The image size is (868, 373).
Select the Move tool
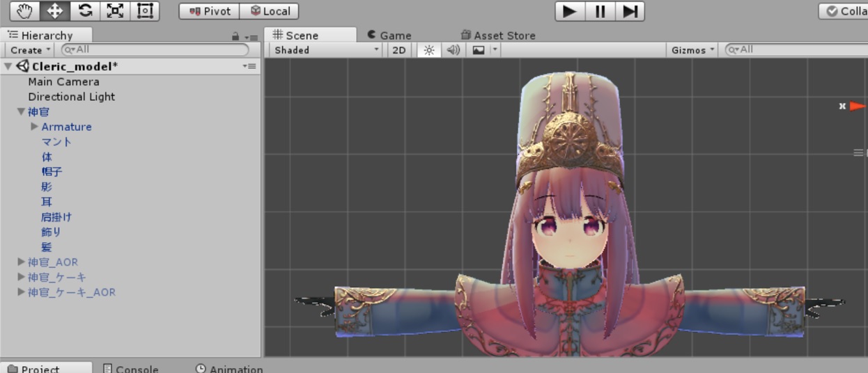tap(54, 11)
